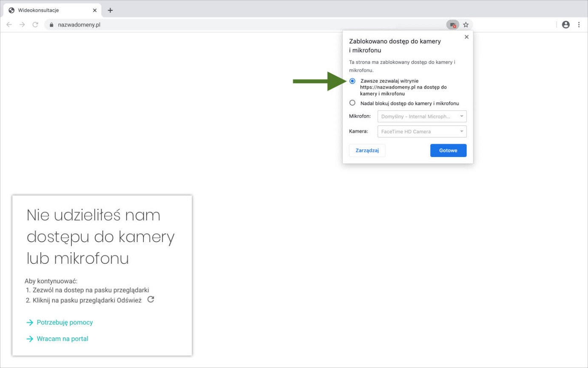This screenshot has width=588, height=368.
Task: Click the Zarządzaj button
Action: point(367,150)
